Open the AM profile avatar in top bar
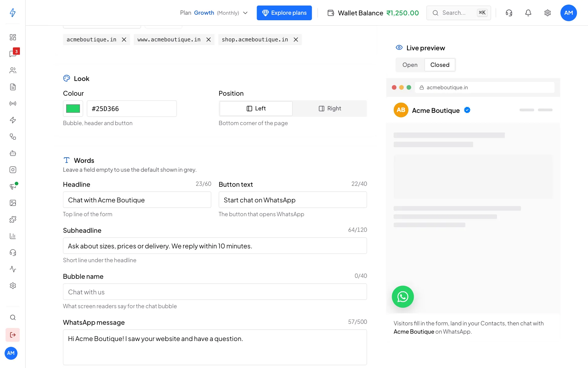 (568, 13)
